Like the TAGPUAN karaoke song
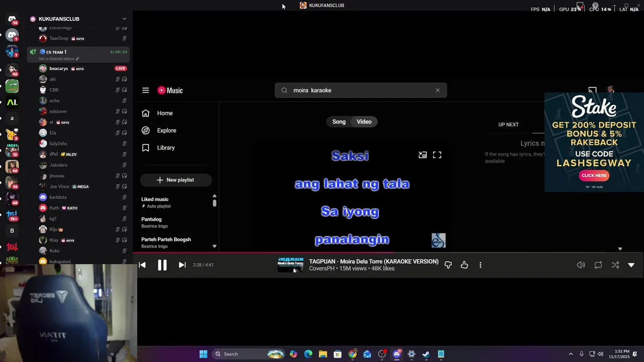The height and width of the screenshot is (362, 644). point(464,265)
